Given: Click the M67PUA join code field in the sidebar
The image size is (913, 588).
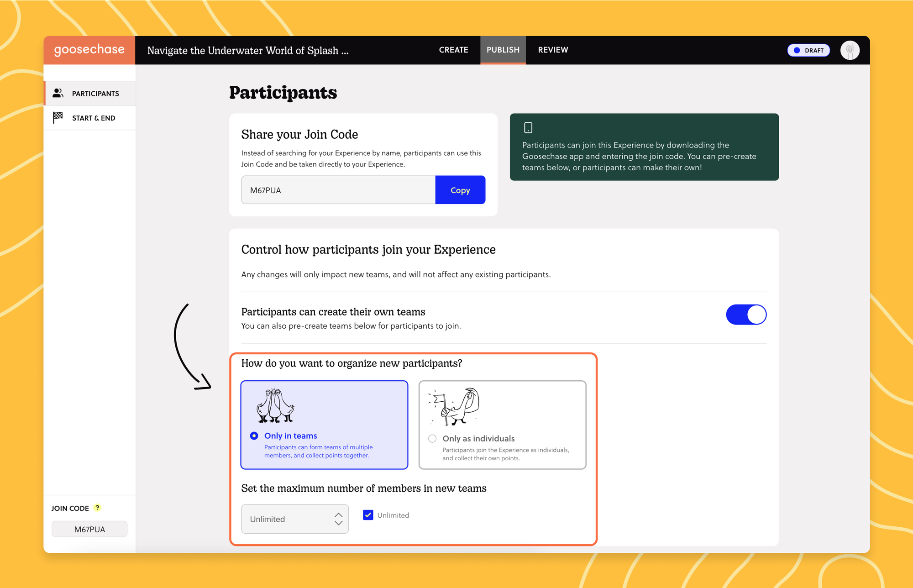Looking at the screenshot, I should coord(89,529).
